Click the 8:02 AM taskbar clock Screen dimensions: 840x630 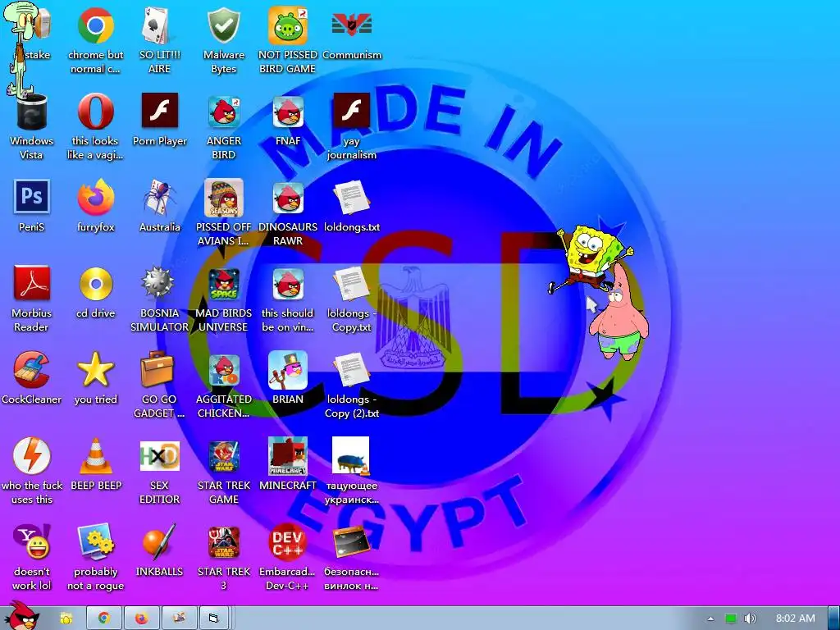tap(796, 619)
